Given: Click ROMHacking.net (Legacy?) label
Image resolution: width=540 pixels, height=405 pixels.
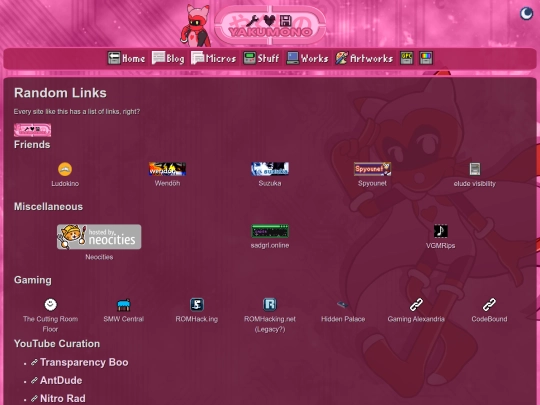Looking at the screenshot, I should click(x=270, y=324).
